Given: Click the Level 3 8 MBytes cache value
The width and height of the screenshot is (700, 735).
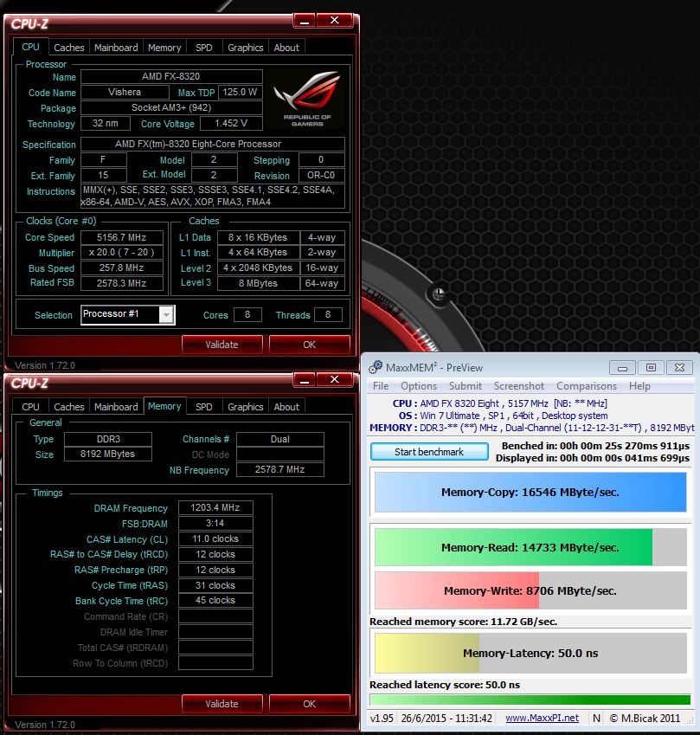Looking at the screenshot, I should click(x=258, y=283).
